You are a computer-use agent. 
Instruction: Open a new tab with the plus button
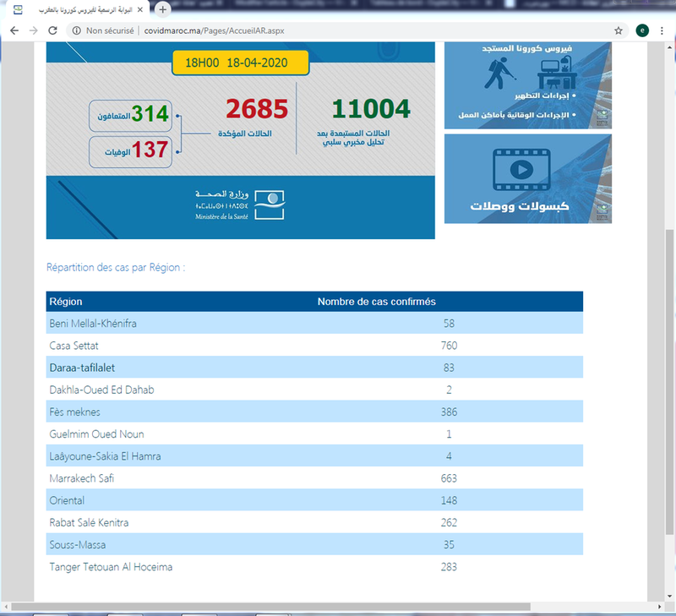click(x=162, y=9)
